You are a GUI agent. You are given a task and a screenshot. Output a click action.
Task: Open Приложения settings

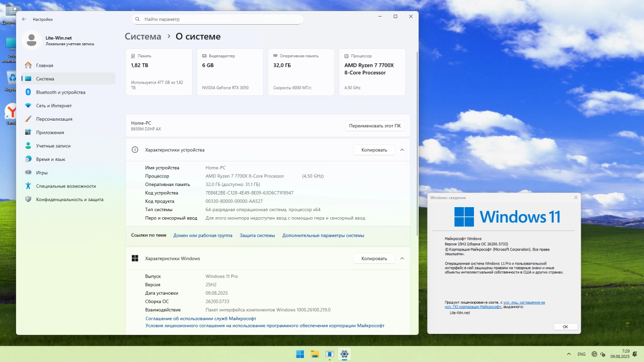(x=68, y=132)
